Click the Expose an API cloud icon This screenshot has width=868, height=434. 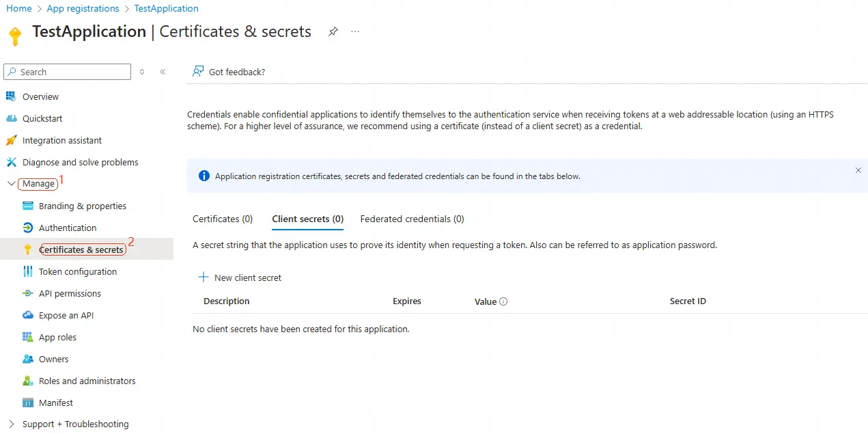pos(27,315)
